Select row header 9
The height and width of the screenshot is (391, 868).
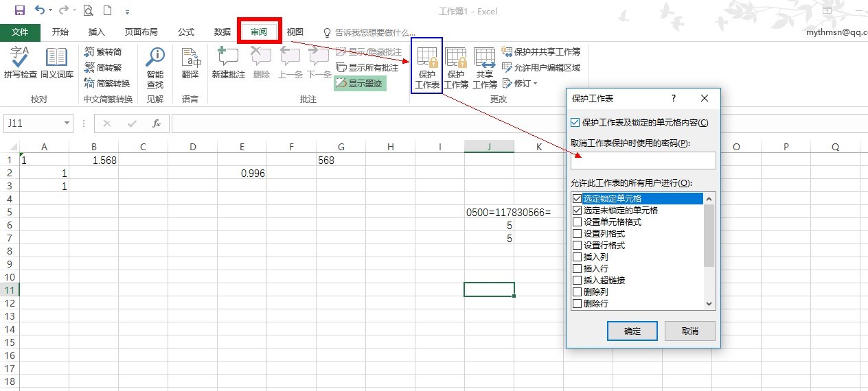coord(10,264)
